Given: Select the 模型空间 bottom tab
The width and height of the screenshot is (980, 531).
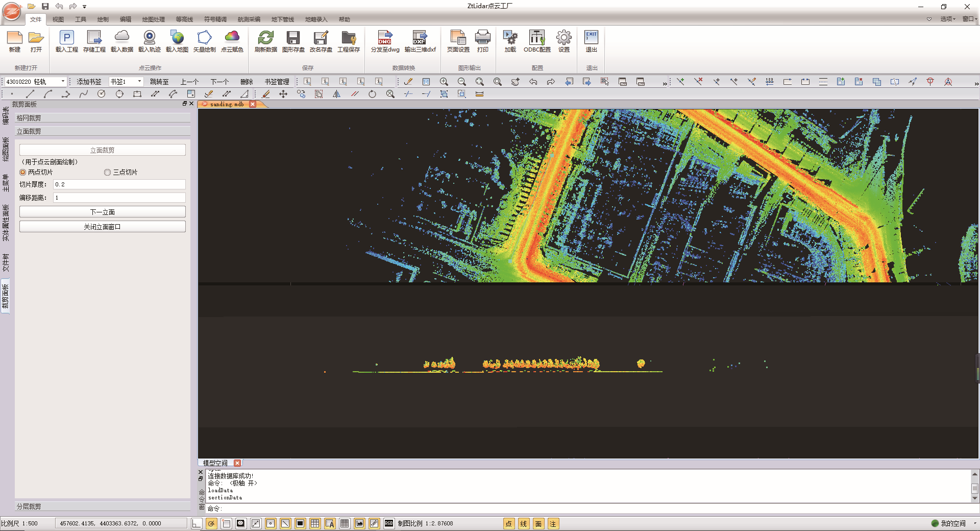Looking at the screenshot, I should point(215,463).
